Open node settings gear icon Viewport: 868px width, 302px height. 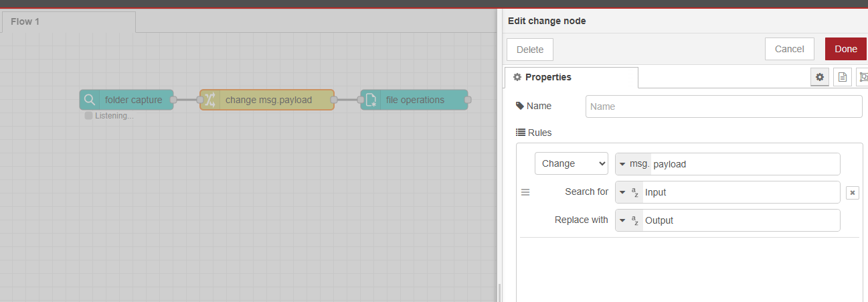click(819, 77)
